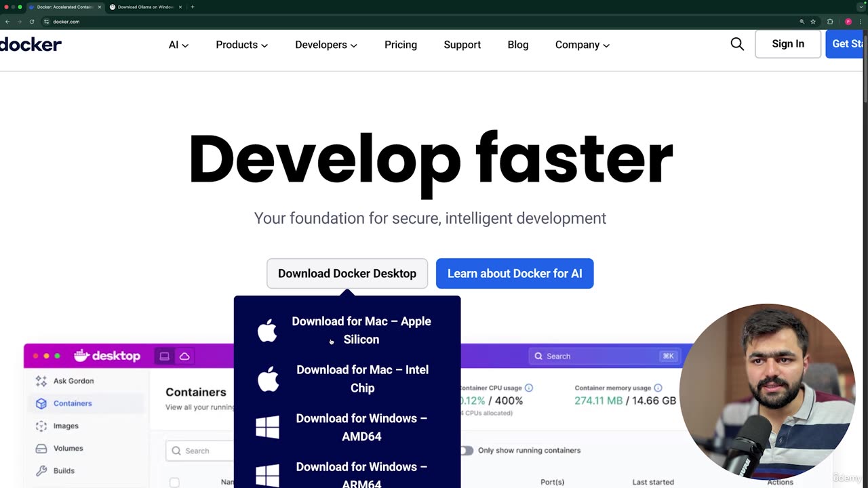Click the Sign In button
This screenshot has width=868, height=488.
[x=788, y=44]
